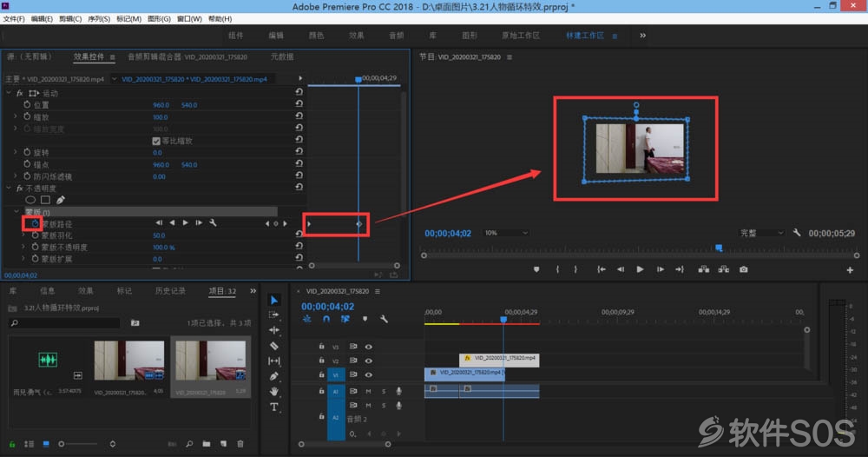Viewport: 868px width, 457px height.
Task: Mute track A1
Action: tap(368, 391)
